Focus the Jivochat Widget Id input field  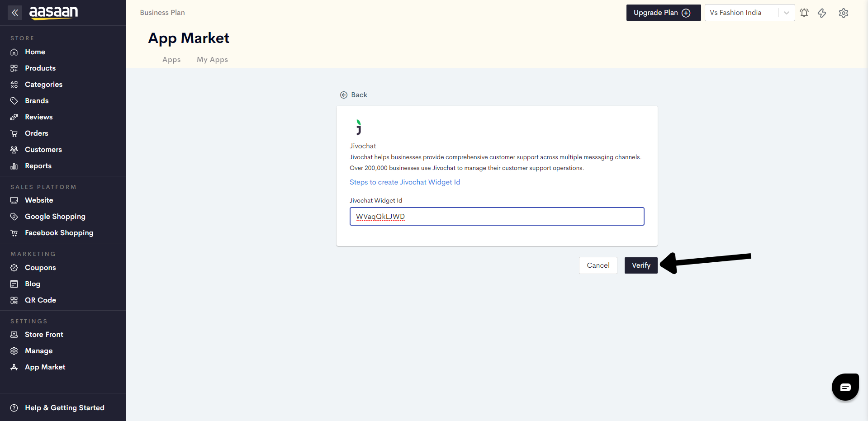tap(497, 217)
